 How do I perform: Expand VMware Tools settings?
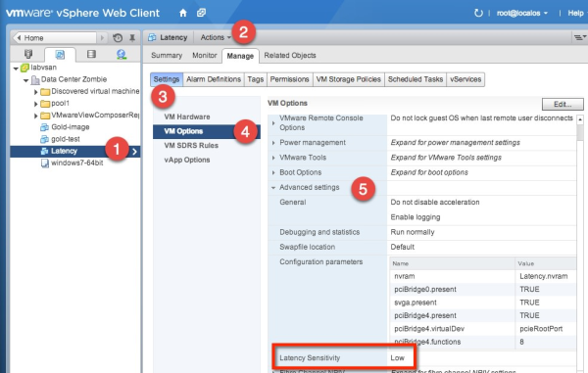pyautogui.click(x=273, y=158)
